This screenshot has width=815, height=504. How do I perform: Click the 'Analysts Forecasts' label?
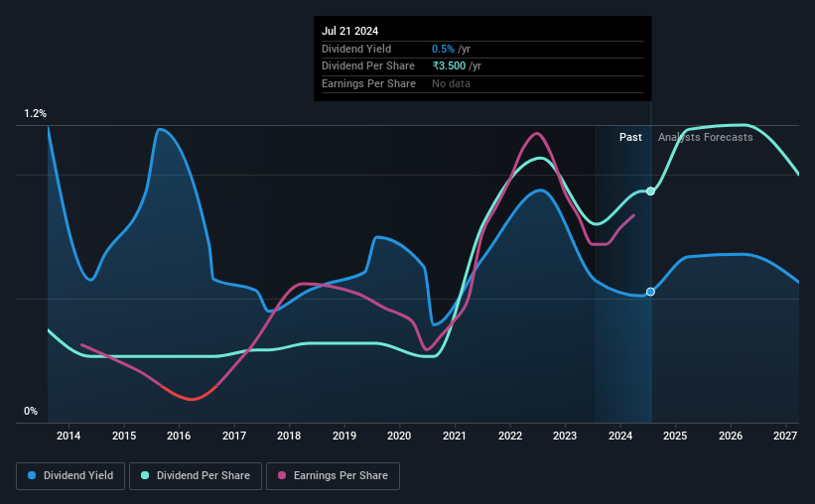click(x=706, y=137)
